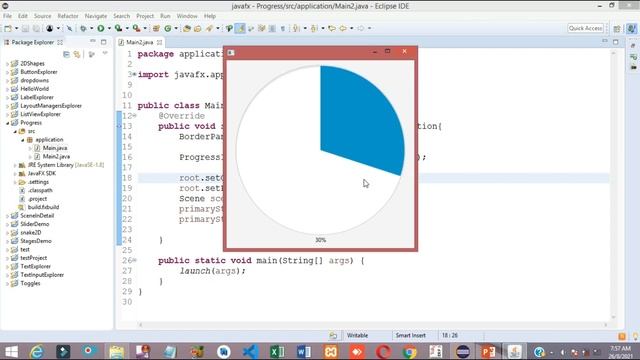Open the Project menu
Screen dimensions: 640x360
(x=145, y=16)
